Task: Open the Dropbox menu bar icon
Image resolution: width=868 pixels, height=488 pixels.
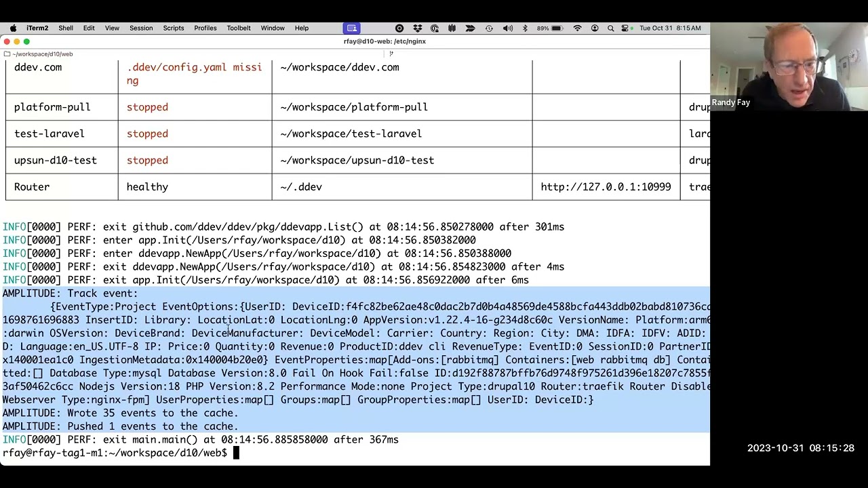Action: coord(417,28)
